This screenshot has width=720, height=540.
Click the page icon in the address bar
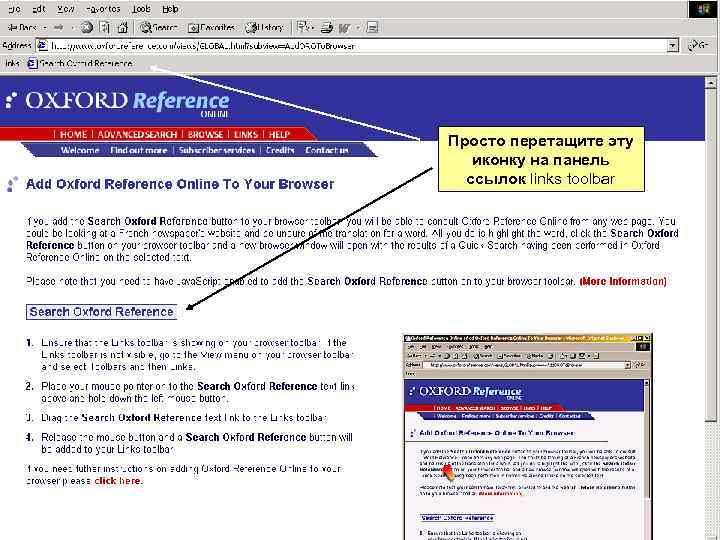tap(42, 45)
